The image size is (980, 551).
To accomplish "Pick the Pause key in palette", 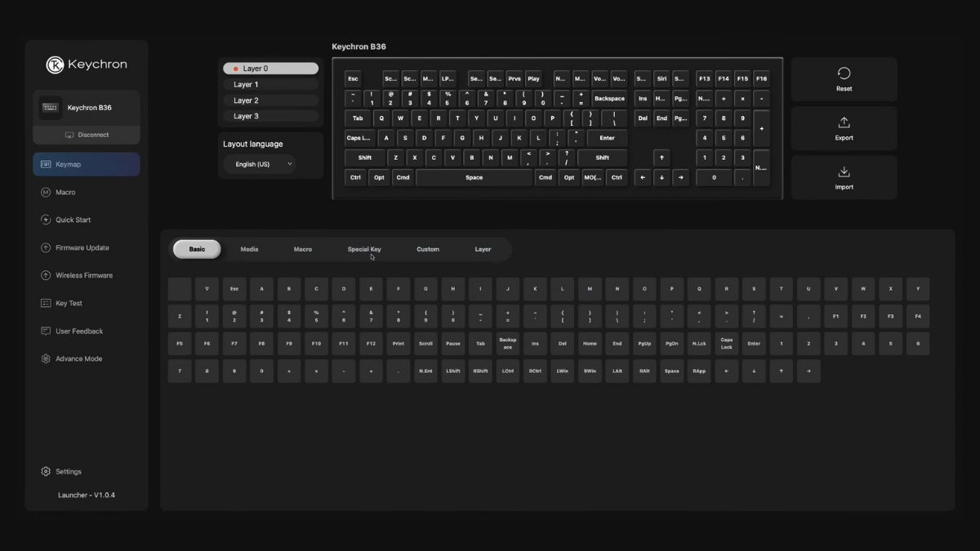I will (x=453, y=344).
